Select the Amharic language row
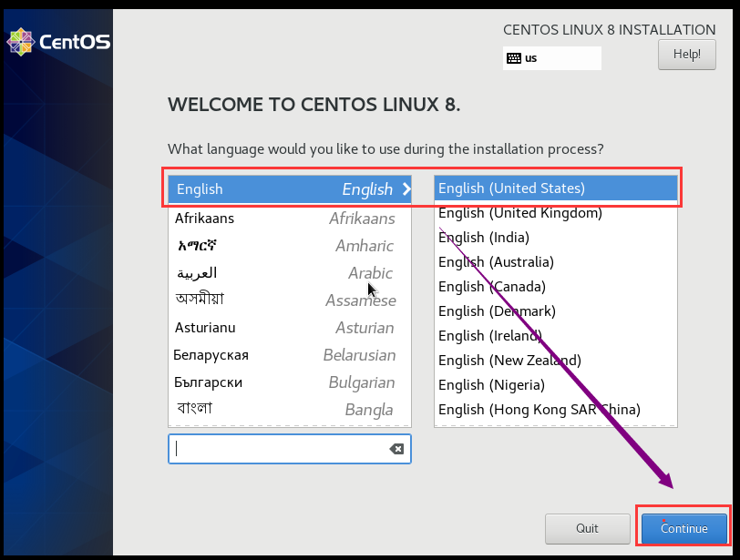 coord(289,246)
